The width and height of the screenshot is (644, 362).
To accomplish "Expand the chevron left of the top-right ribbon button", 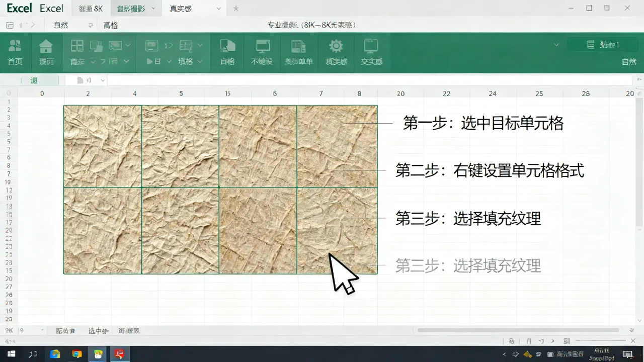I will (x=556, y=45).
